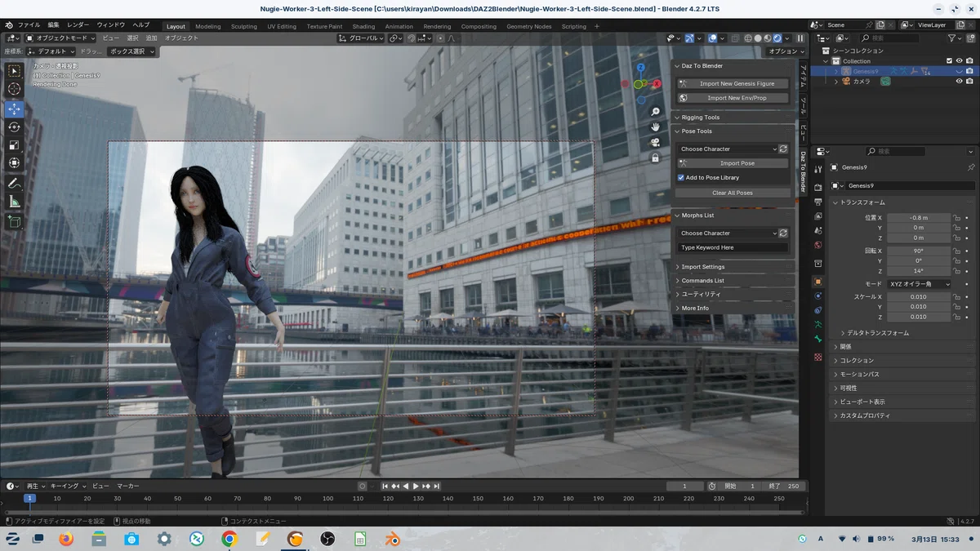Select the Transform tool
Viewport: 980px width, 551px height.
pos(14,162)
